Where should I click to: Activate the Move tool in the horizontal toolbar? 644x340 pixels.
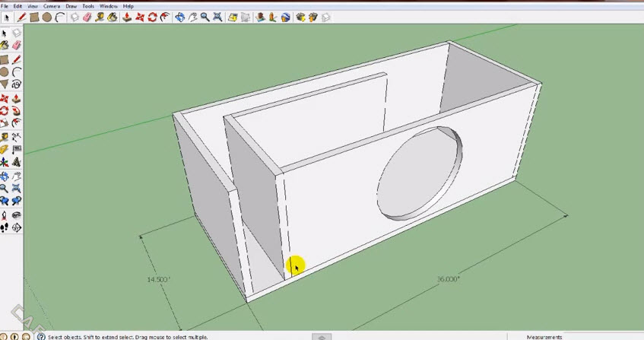tap(140, 17)
